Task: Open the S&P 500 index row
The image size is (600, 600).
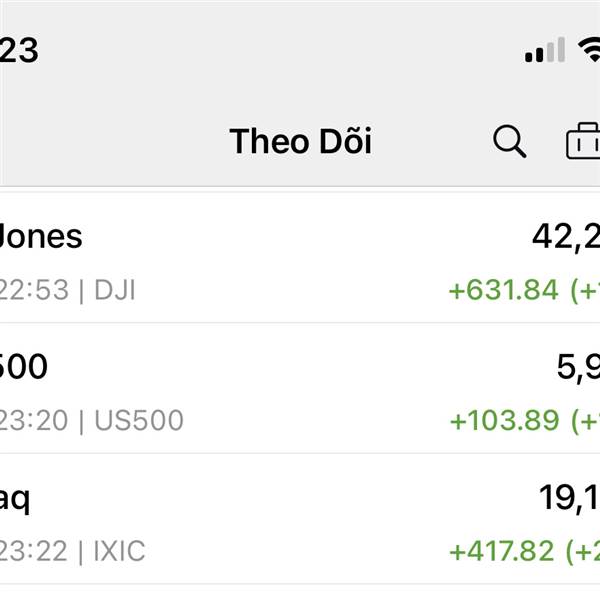Action: click(x=300, y=388)
